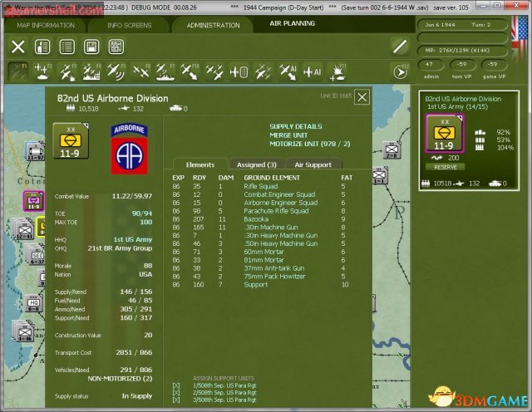Viewport: 532px width, 412px height.
Task: Close the 82nd Airborne unit detail window
Action: pyautogui.click(x=362, y=97)
